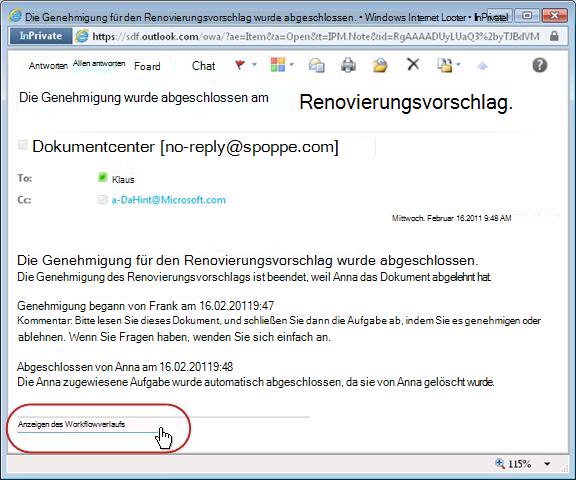
Task: Open help with the question mark icon
Action: coord(540,65)
